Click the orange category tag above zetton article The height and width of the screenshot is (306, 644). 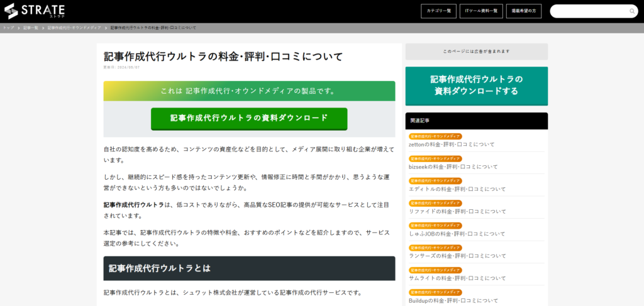pyautogui.click(x=435, y=136)
